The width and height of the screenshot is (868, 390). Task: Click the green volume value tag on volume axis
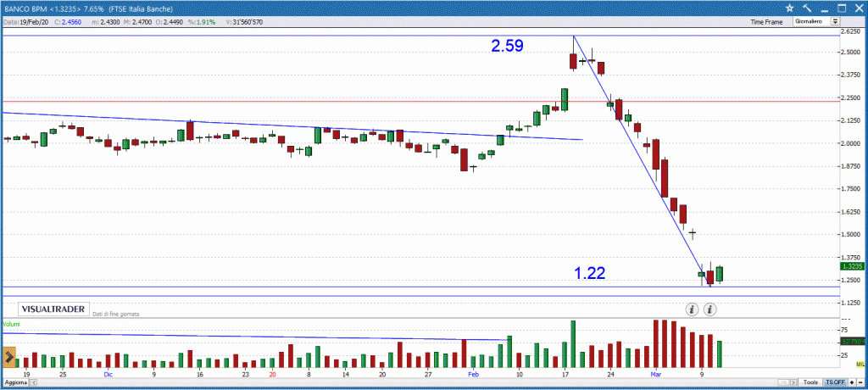pyautogui.click(x=852, y=342)
